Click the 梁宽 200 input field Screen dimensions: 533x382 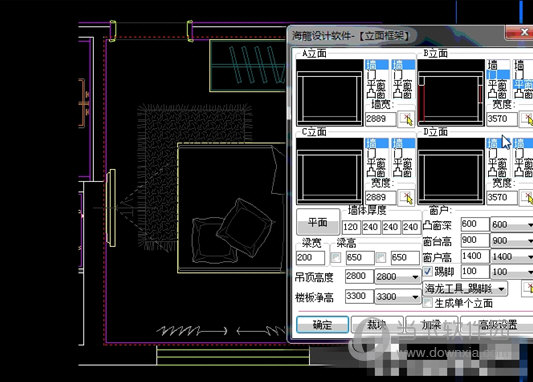(310, 258)
